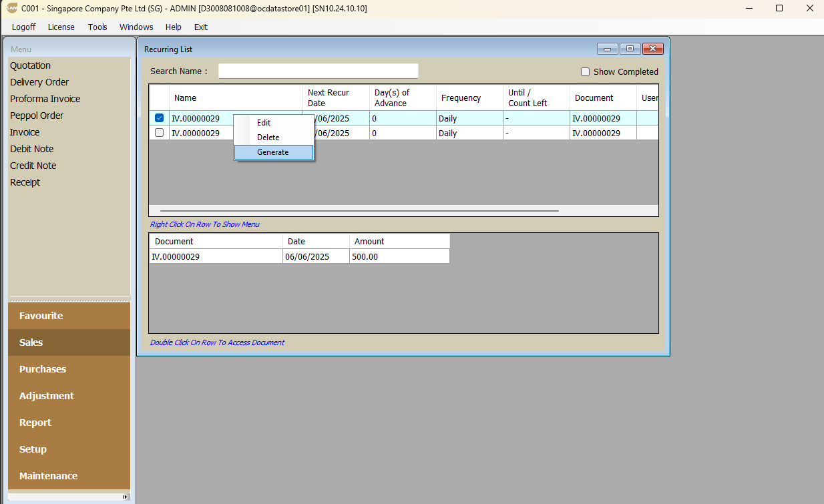
Task: Choose Generate from the context menu
Action: [273, 152]
